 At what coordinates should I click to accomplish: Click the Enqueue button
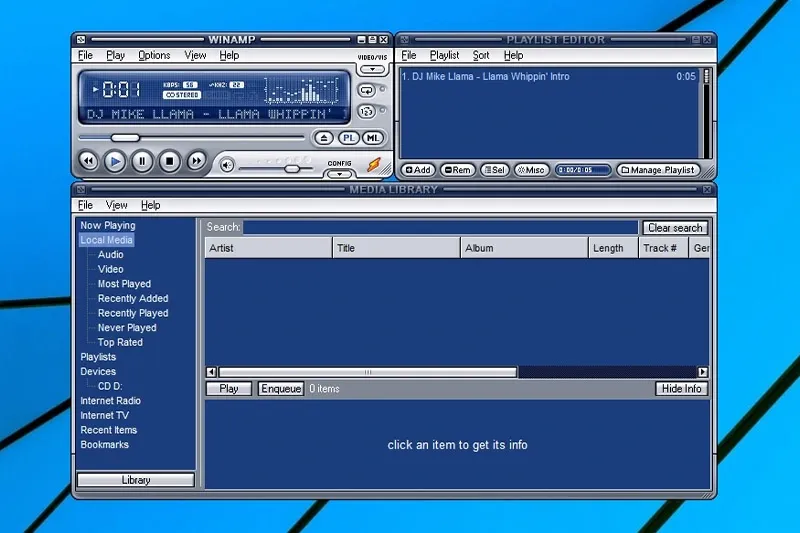click(281, 389)
